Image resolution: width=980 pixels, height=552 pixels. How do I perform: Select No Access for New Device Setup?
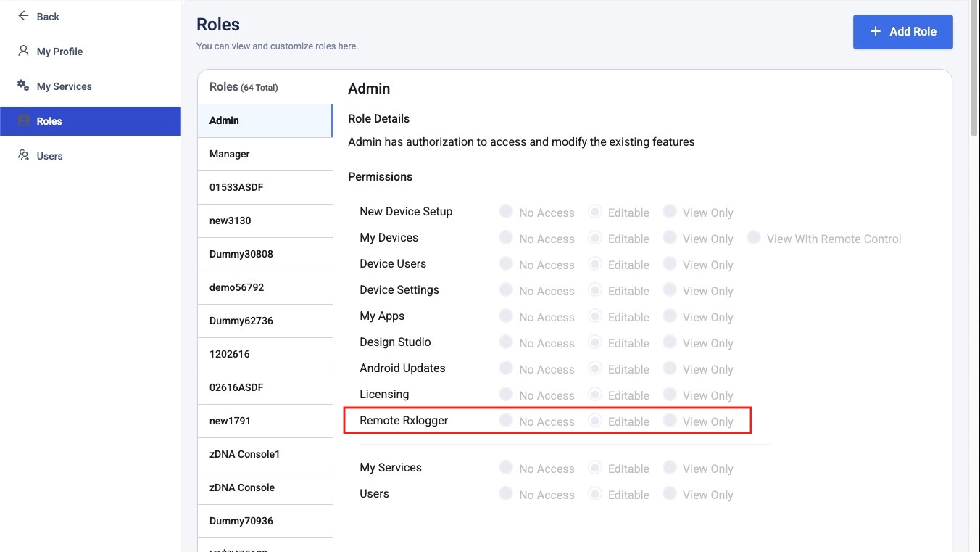[506, 211]
